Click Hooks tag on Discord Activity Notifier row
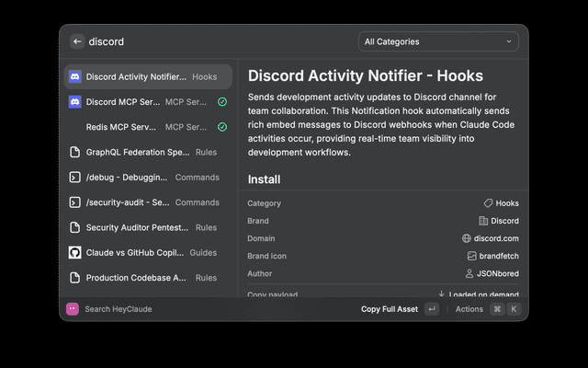This screenshot has width=588, height=368. click(x=204, y=76)
